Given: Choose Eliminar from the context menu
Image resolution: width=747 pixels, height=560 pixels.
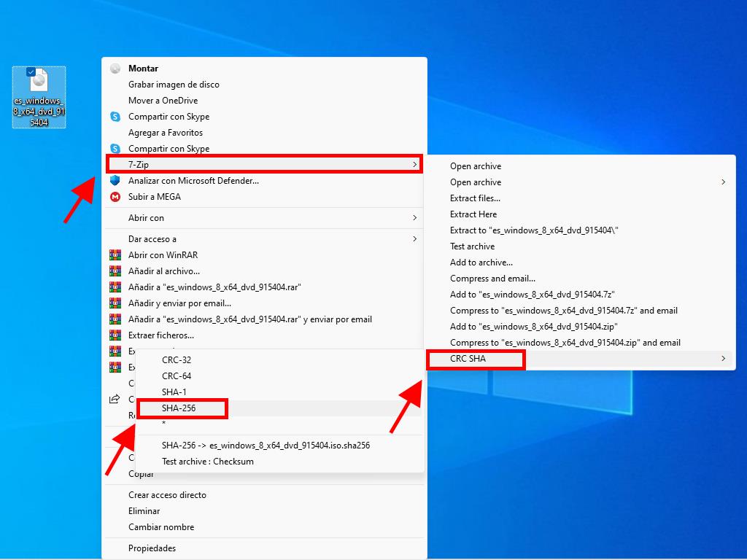Looking at the screenshot, I should tap(144, 511).
